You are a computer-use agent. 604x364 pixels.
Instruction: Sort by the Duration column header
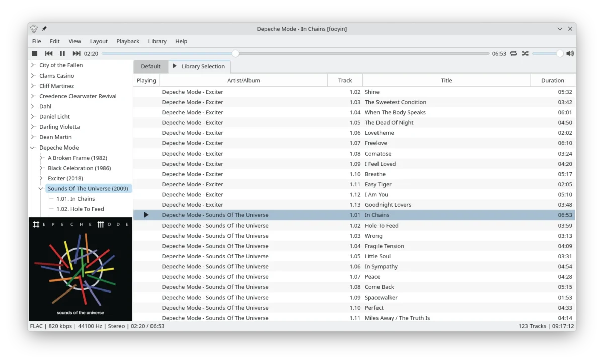(553, 80)
